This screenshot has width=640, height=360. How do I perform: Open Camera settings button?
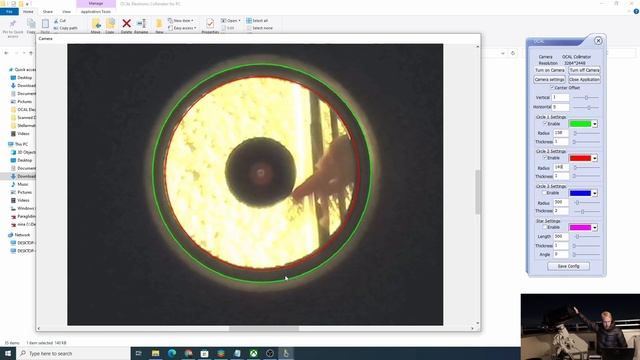point(549,80)
